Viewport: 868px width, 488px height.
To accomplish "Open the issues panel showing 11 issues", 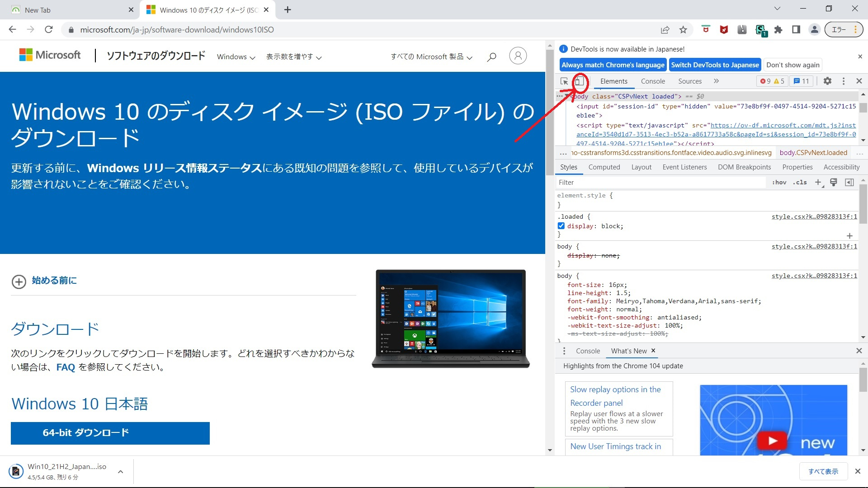I will [801, 81].
